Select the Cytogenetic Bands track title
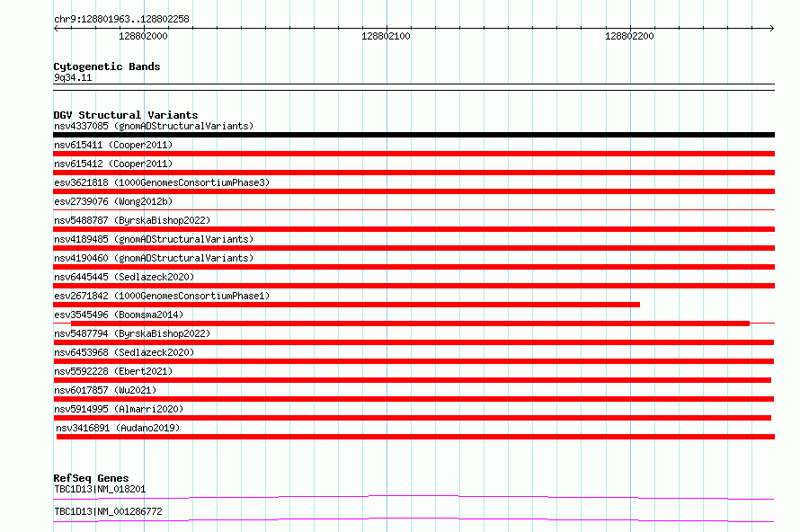Image resolution: width=800 pixels, height=532 pixels. [107, 66]
